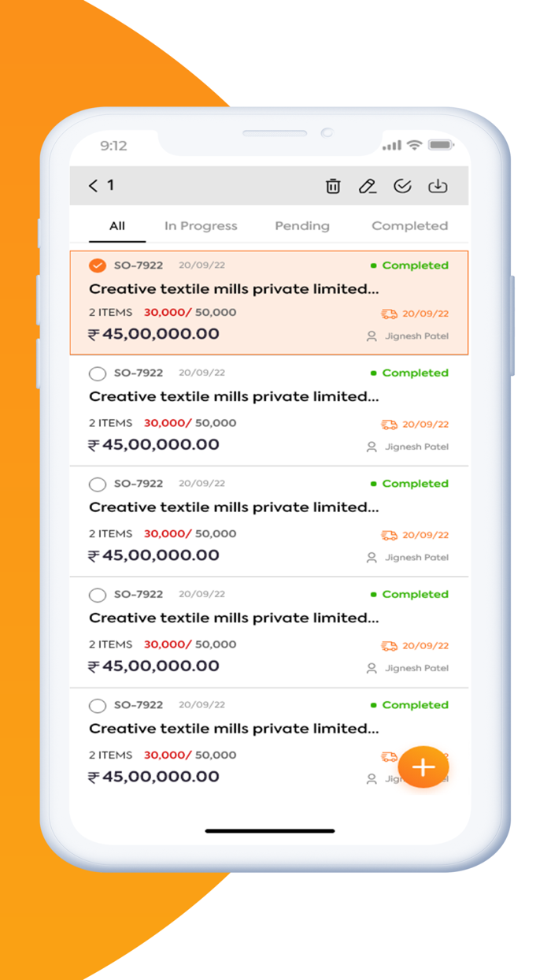Open the Completed tab
Screen dimensions: 551x980
(x=409, y=226)
